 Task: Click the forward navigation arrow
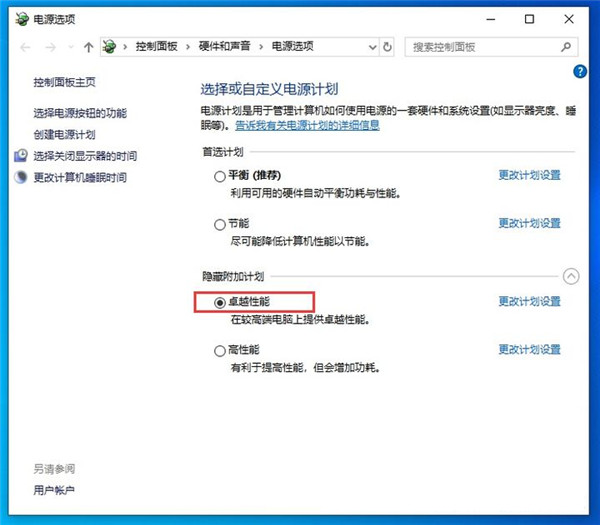coord(48,47)
